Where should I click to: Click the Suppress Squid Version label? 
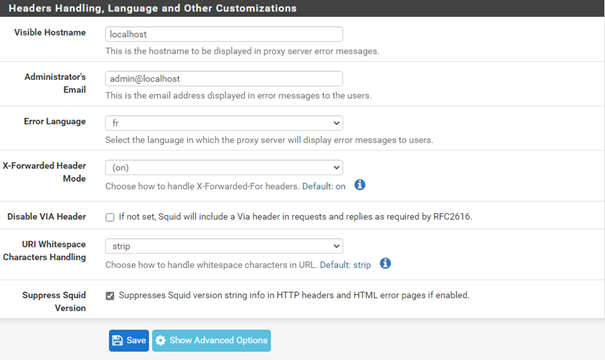(54, 301)
